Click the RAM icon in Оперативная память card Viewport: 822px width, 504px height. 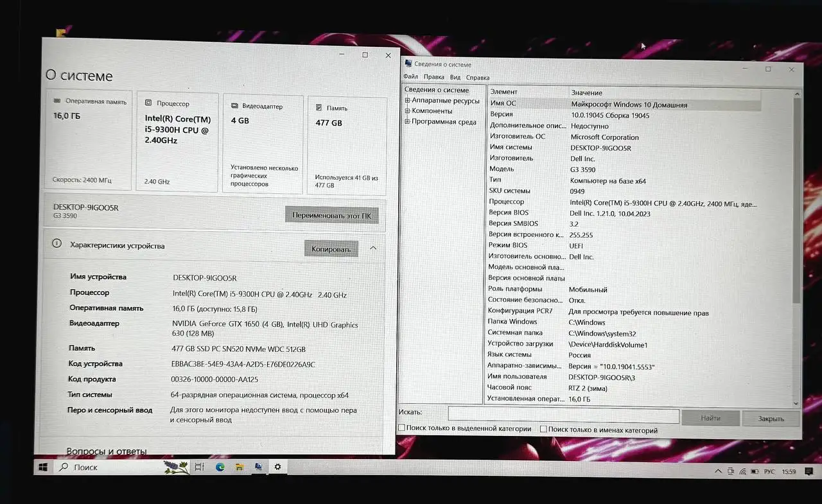57,101
